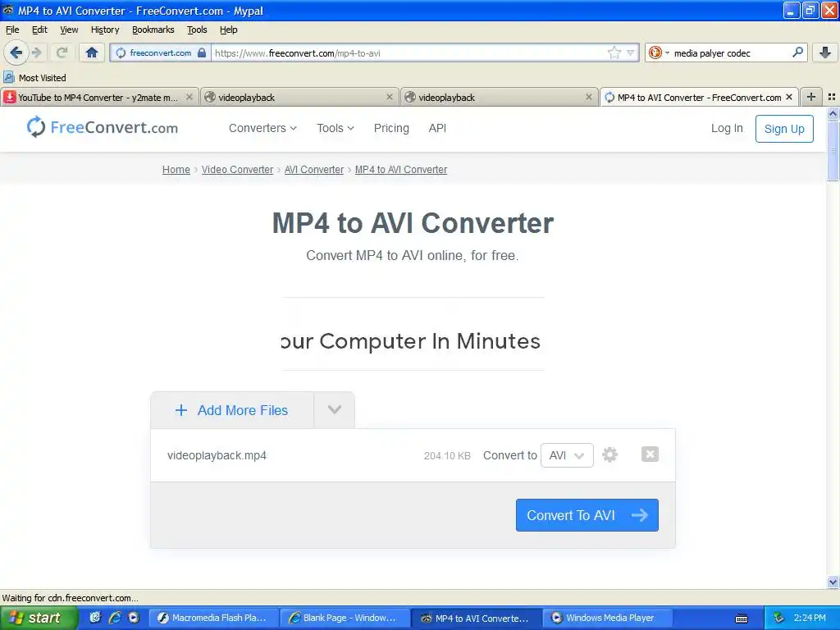The width and height of the screenshot is (840, 630).
Task: Click the FreeConvert.com logo
Action: point(103,127)
